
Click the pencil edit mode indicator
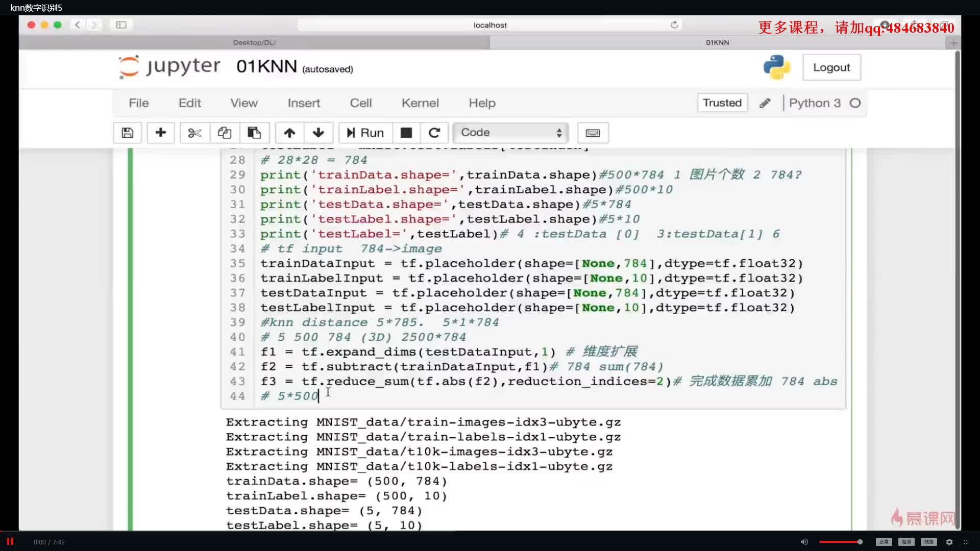765,103
